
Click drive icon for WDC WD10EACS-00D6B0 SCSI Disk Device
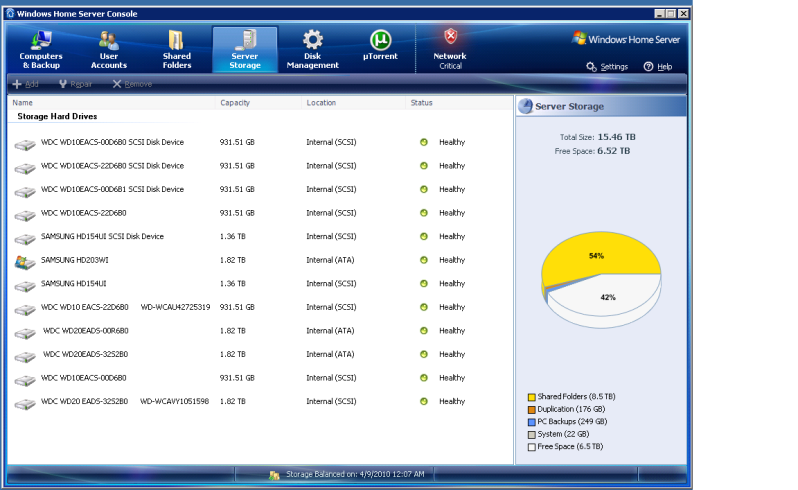click(x=24, y=144)
